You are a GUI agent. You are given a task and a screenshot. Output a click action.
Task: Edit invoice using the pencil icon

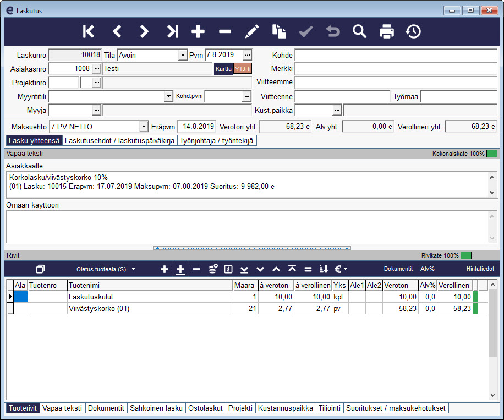coord(251,31)
